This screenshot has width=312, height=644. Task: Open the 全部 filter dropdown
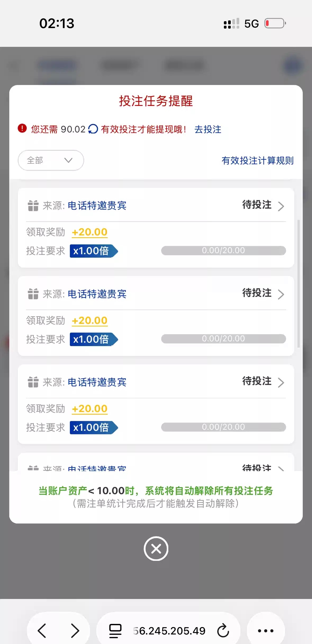pyautogui.click(x=51, y=160)
